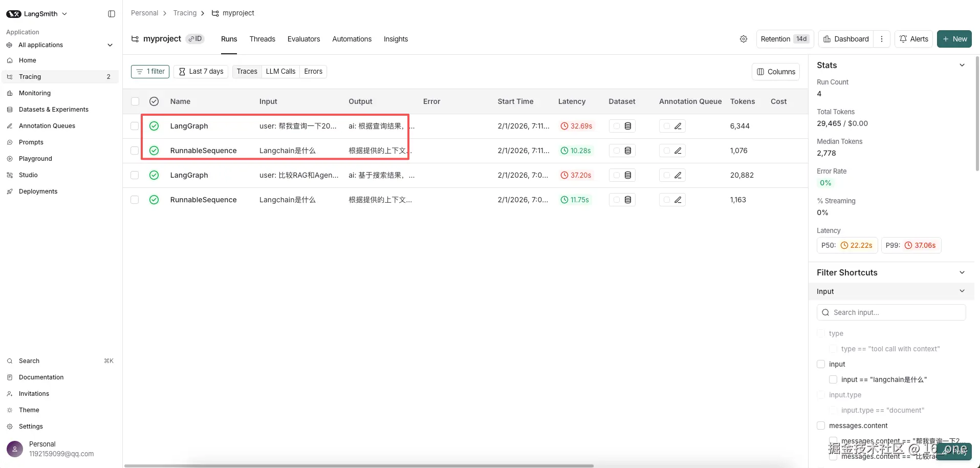Click the success status icon of the 32.69s run
The width and height of the screenshot is (980, 468).
coord(154,126)
